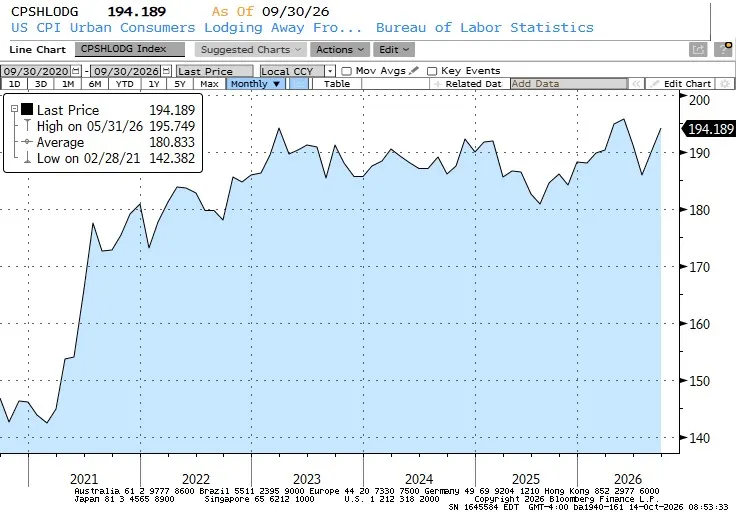Open the help question mark icon

click(x=723, y=49)
